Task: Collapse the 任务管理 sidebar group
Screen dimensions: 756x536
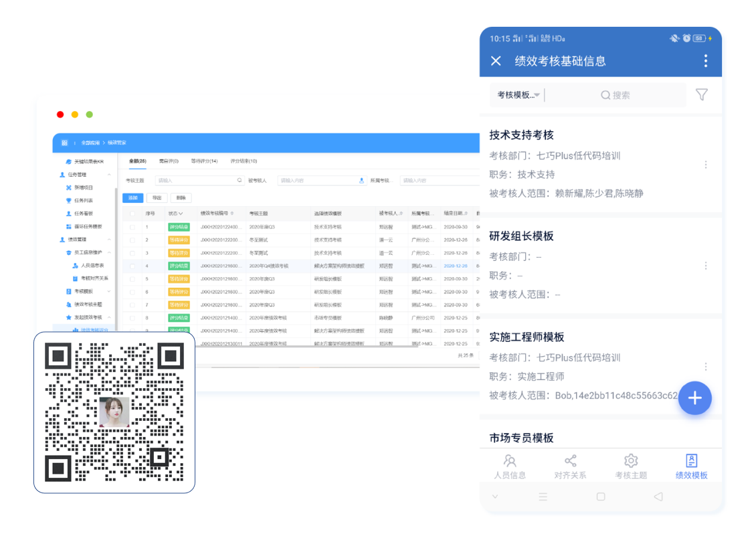Action: click(110, 175)
